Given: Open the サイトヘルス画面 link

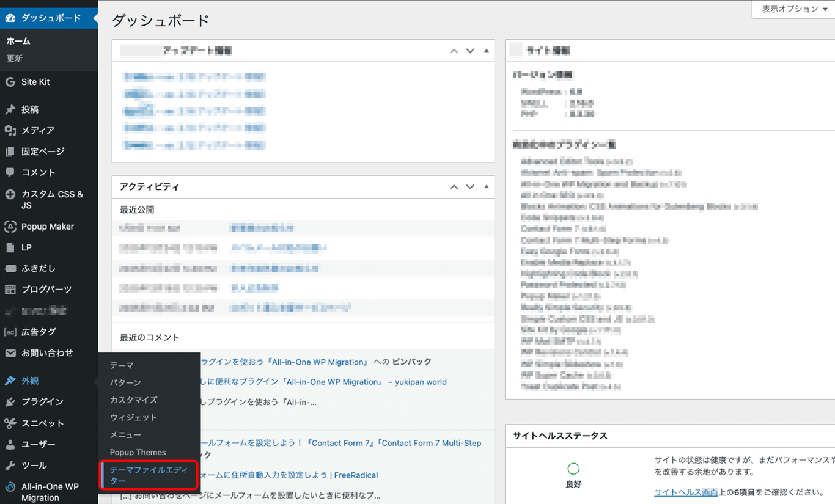Looking at the screenshot, I should click(686, 492).
